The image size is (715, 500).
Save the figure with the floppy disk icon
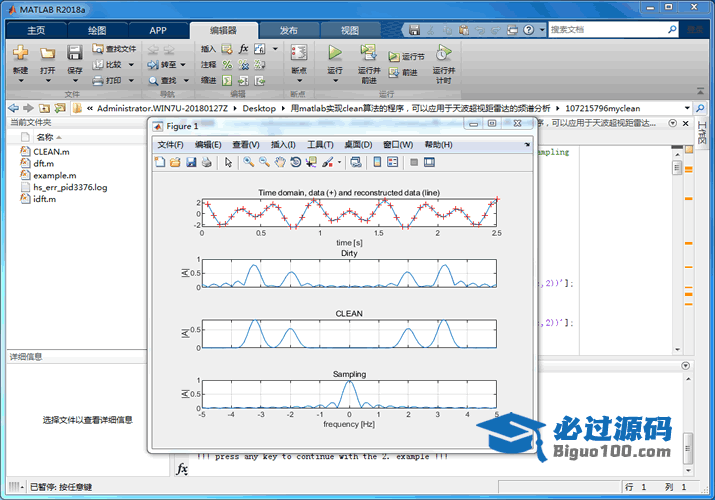click(x=191, y=162)
